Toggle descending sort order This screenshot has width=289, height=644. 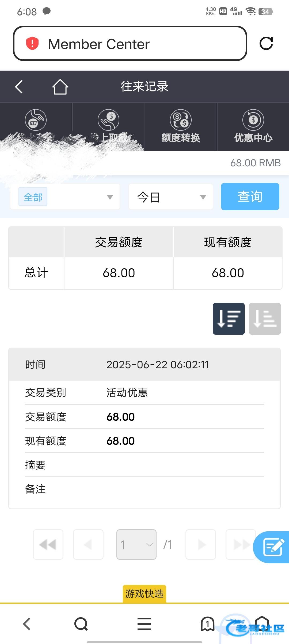[x=229, y=319]
